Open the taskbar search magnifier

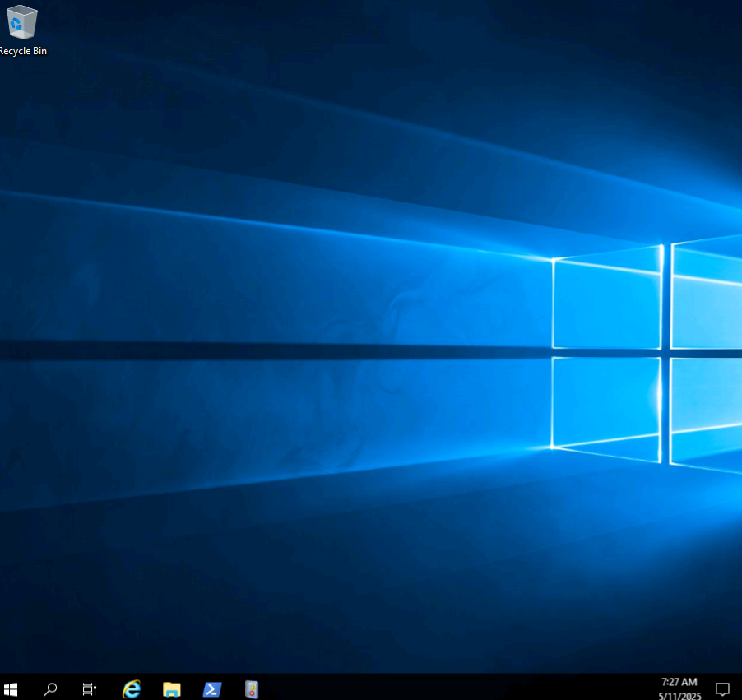(50, 689)
